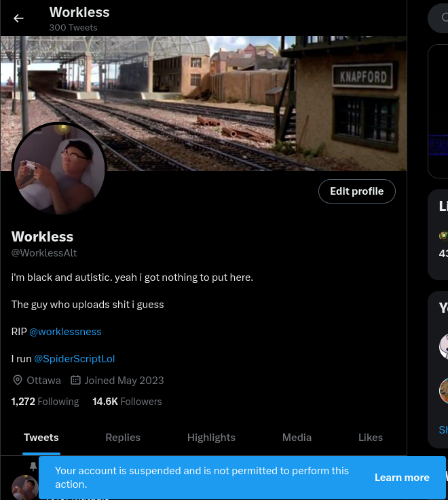This screenshot has width=448, height=500.
Task: Click the calendar icon by Joined May 2023
Action: coord(75,380)
